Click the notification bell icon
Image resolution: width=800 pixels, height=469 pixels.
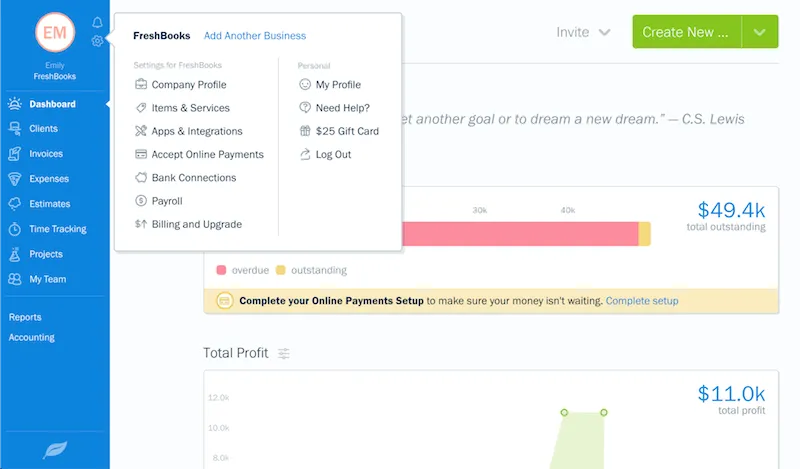[97, 22]
